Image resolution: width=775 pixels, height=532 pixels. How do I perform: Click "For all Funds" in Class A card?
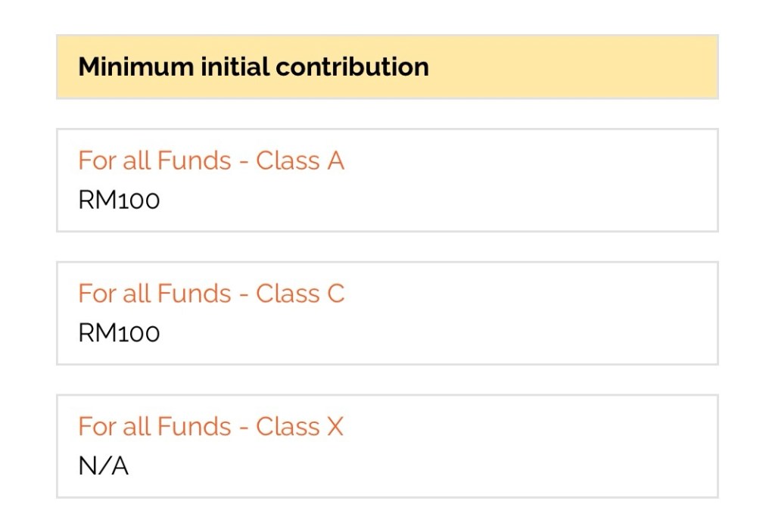(x=154, y=160)
